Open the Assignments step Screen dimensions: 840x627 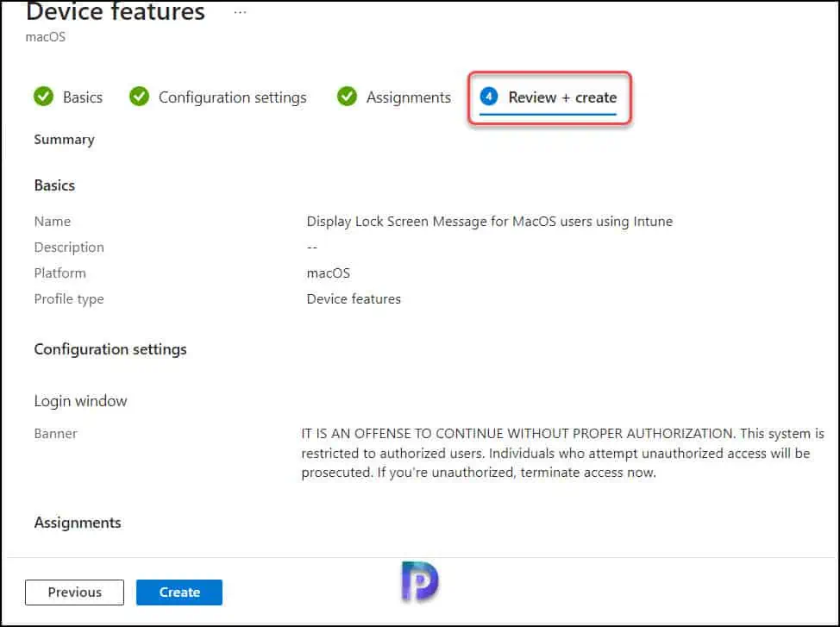[409, 97]
